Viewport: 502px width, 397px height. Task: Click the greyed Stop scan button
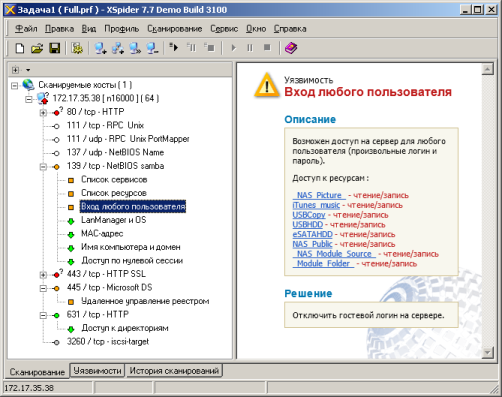267,48
